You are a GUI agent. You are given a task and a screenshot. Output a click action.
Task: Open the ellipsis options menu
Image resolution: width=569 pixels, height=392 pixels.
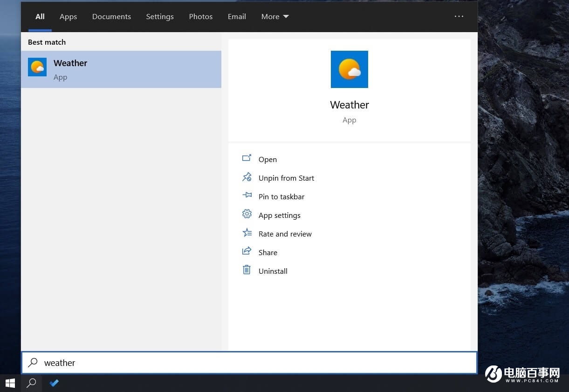459,16
